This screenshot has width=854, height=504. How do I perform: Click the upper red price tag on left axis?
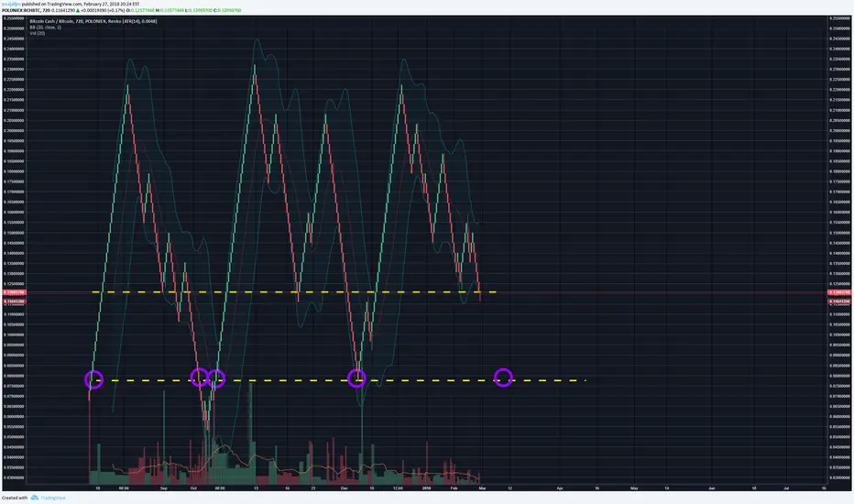pyautogui.click(x=14, y=292)
